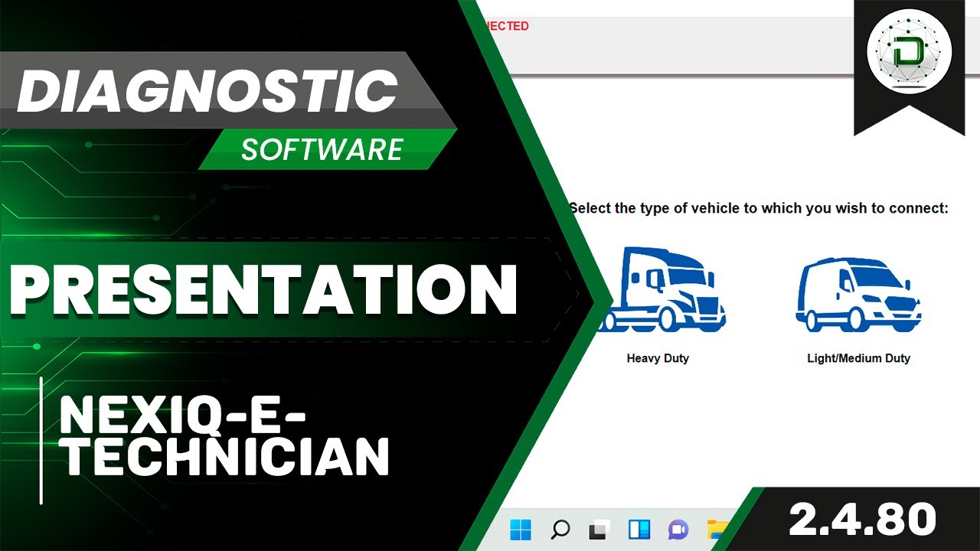The image size is (980, 551).
Task: Launch the Chat app from the taskbar
Action: click(678, 529)
